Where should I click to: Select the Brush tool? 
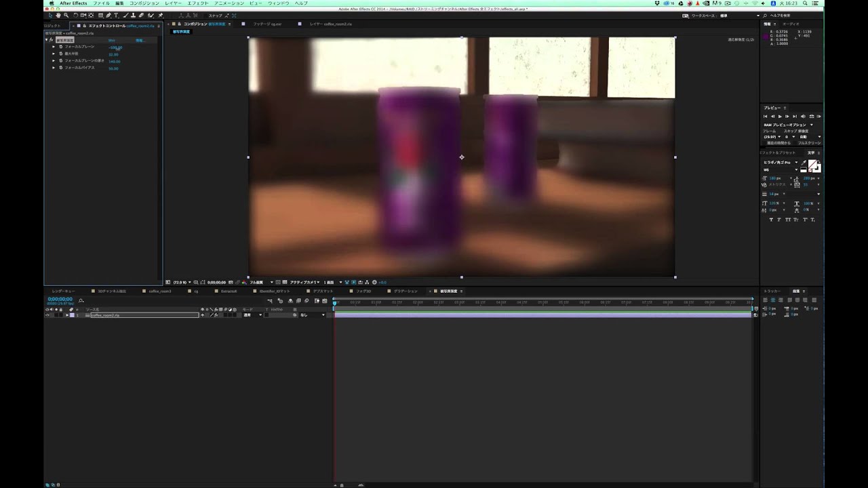tap(125, 15)
